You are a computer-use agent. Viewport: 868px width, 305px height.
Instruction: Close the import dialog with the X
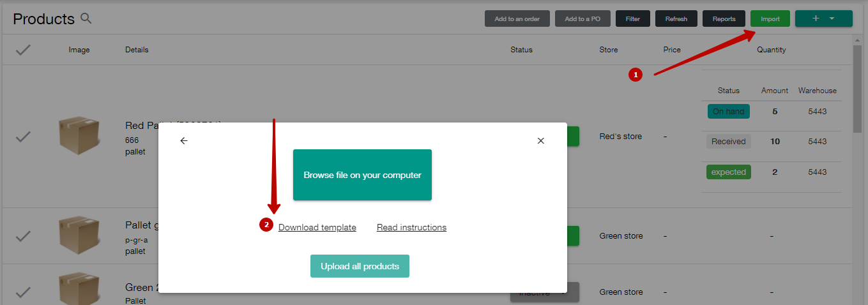click(x=540, y=140)
